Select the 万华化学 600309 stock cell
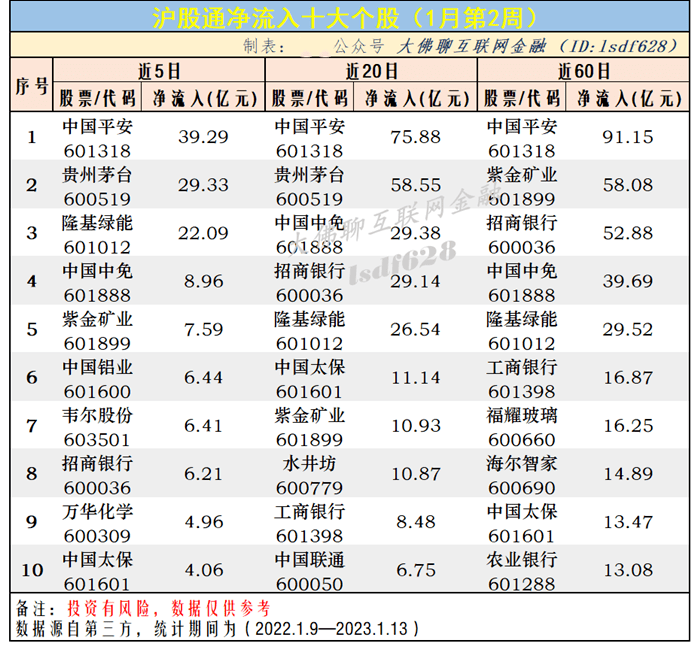Viewport: 700px width, 655px height. coord(97,521)
